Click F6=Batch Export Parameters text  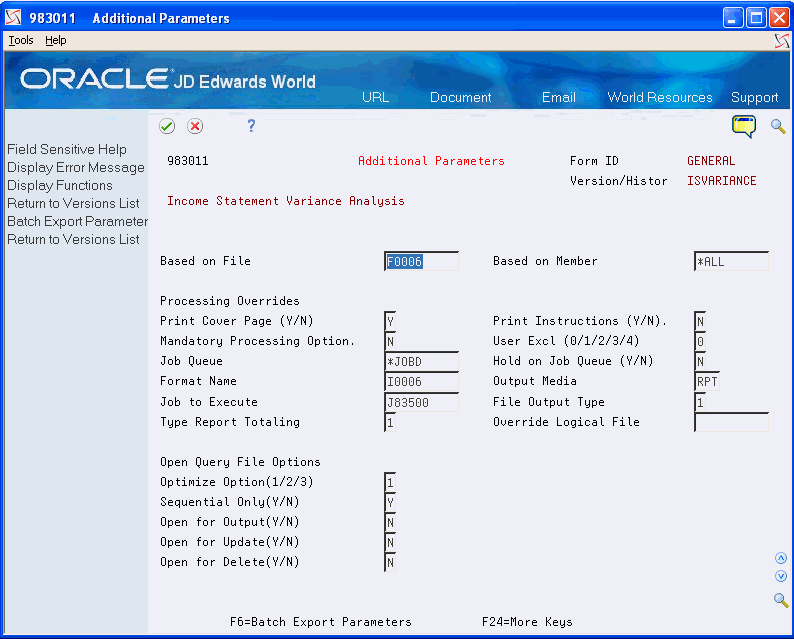pyautogui.click(x=321, y=622)
